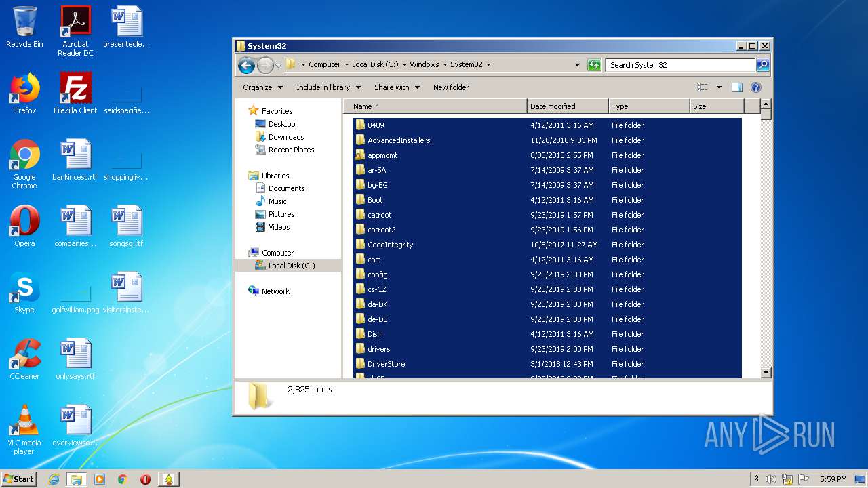Viewport: 868px width, 488px height.
Task: Select Google Chrome desktop icon
Action: pyautogui.click(x=24, y=164)
